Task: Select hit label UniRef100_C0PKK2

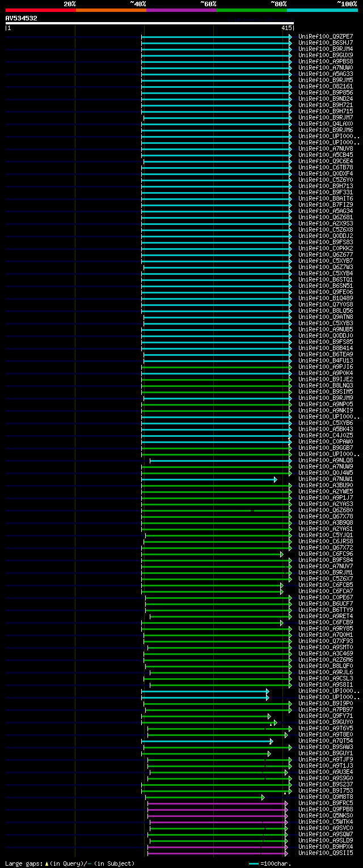Action: (x=326, y=248)
